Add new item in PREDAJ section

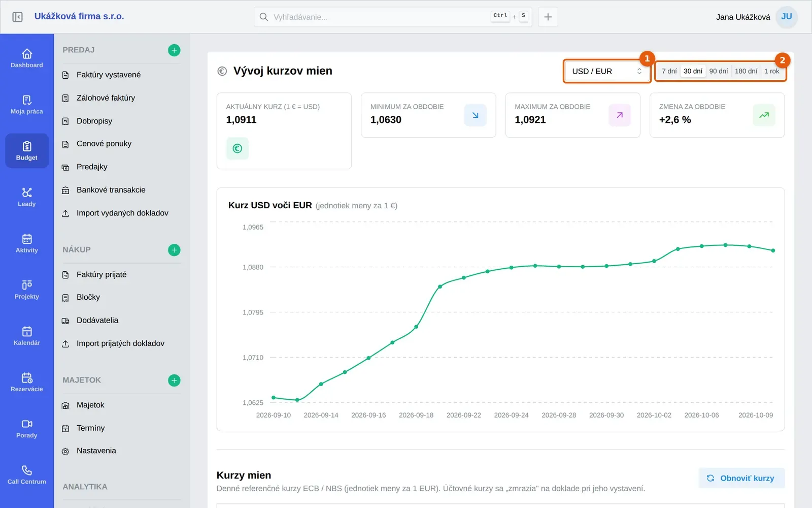[174, 50]
